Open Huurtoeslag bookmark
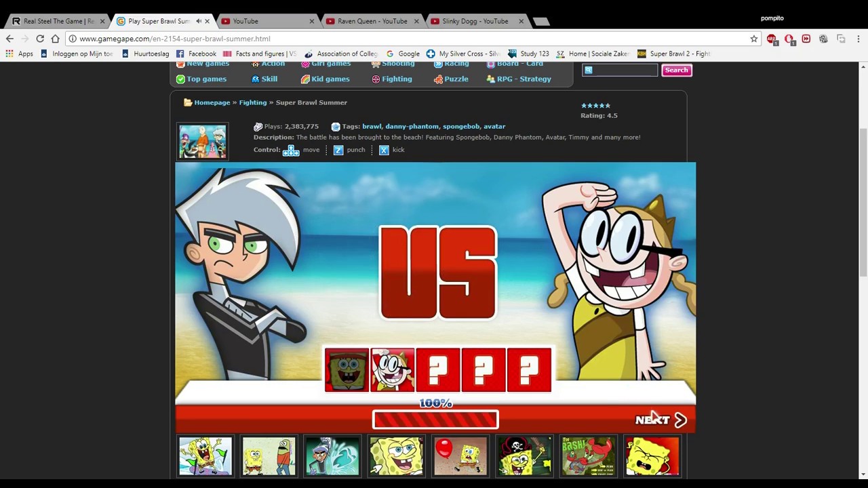Viewport: 868px width, 488px height. [x=145, y=54]
